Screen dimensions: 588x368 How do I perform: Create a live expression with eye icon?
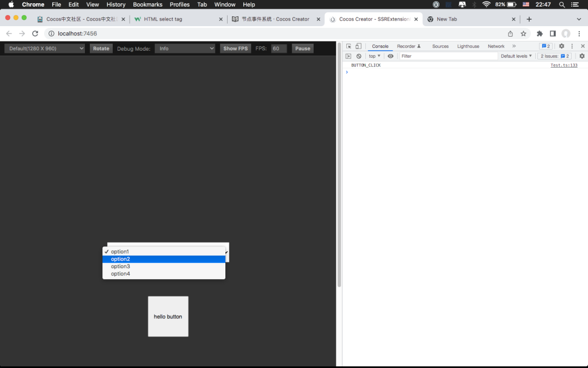click(390, 56)
